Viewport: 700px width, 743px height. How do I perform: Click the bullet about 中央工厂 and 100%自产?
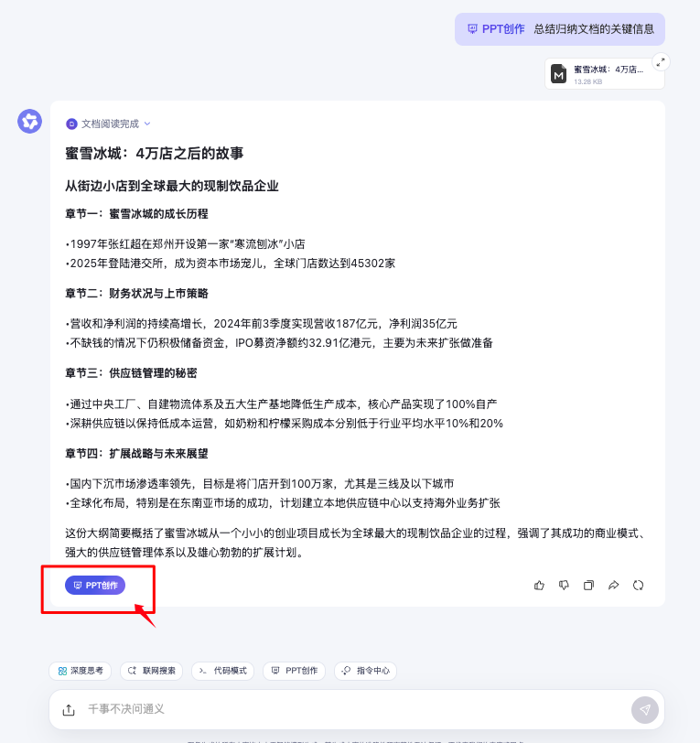click(x=281, y=404)
